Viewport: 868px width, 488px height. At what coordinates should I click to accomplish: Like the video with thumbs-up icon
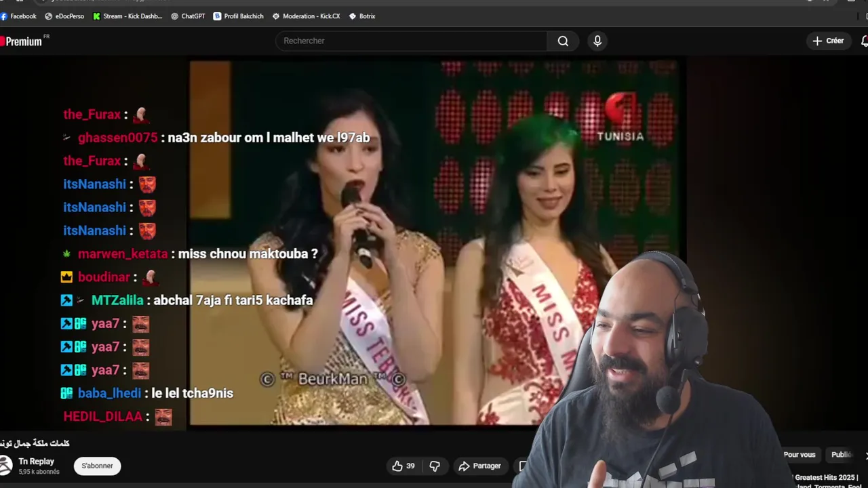coord(403,466)
